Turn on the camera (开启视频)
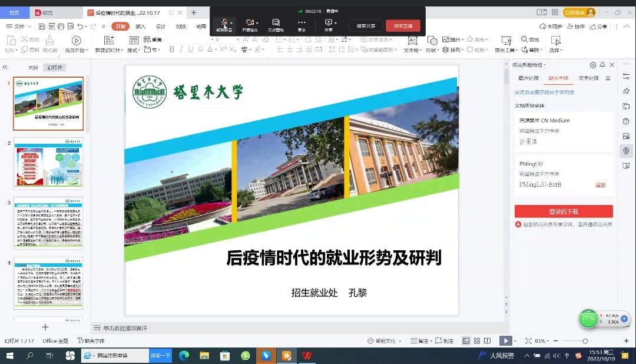This screenshot has width=636, height=364. click(250, 23)
